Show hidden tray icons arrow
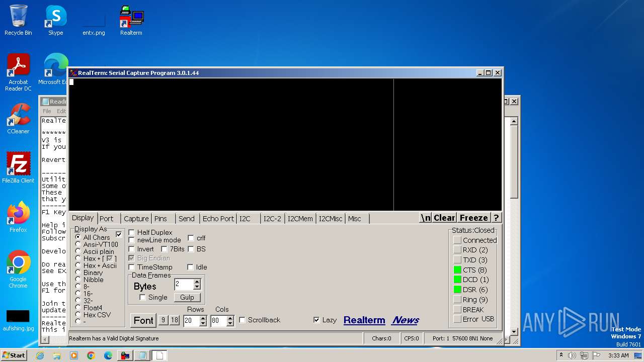Image resolution: width=644 pixels, height=362 pixels. tap(561, 355)
